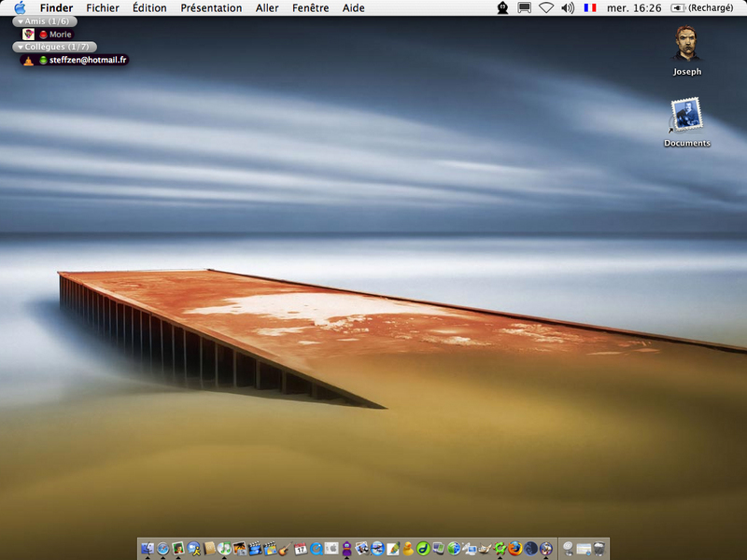Open the Fichier menu
Viewport: 747px width, 560px height.
(103, 8)
